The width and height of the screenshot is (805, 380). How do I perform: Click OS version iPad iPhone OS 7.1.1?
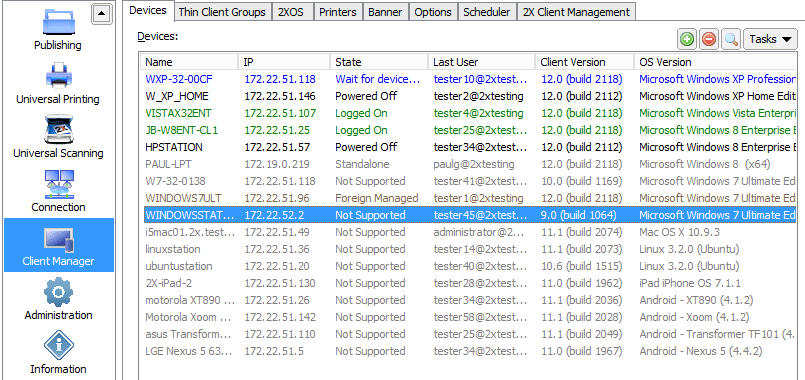690,283
